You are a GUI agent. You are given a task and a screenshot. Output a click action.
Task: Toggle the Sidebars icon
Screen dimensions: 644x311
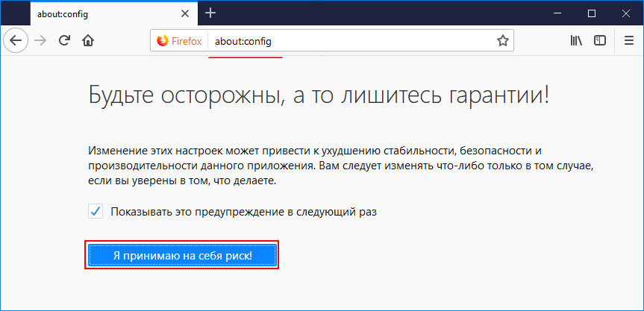600,40
